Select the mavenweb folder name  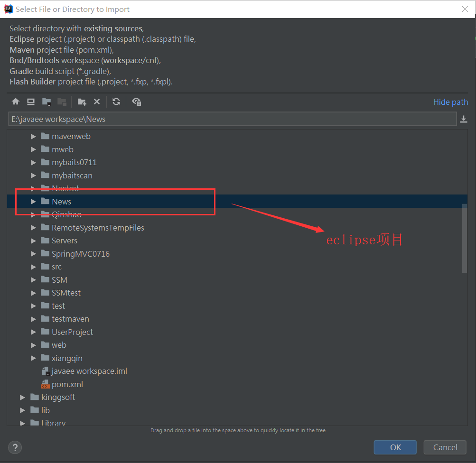71,136
